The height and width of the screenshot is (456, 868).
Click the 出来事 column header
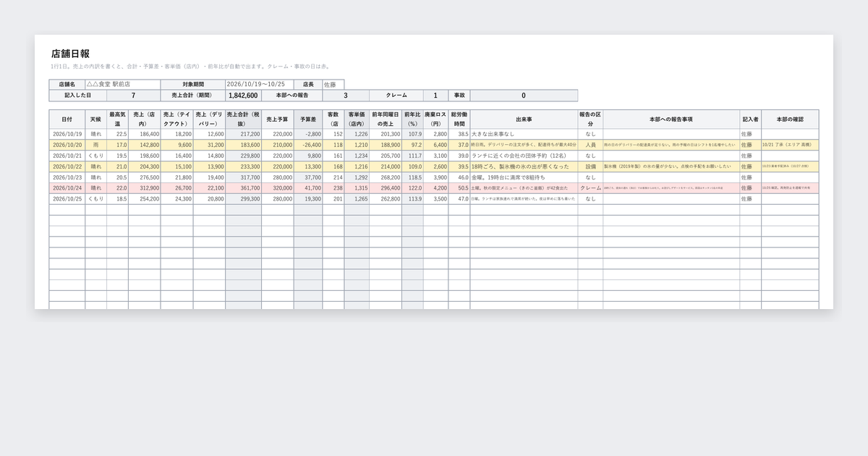[524, 119]
